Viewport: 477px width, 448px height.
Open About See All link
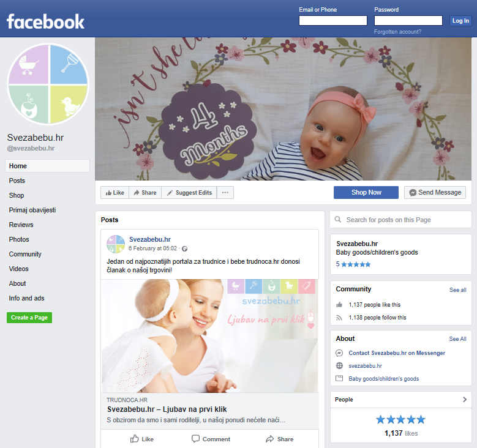pyautogui.click(x=457, y=339)
